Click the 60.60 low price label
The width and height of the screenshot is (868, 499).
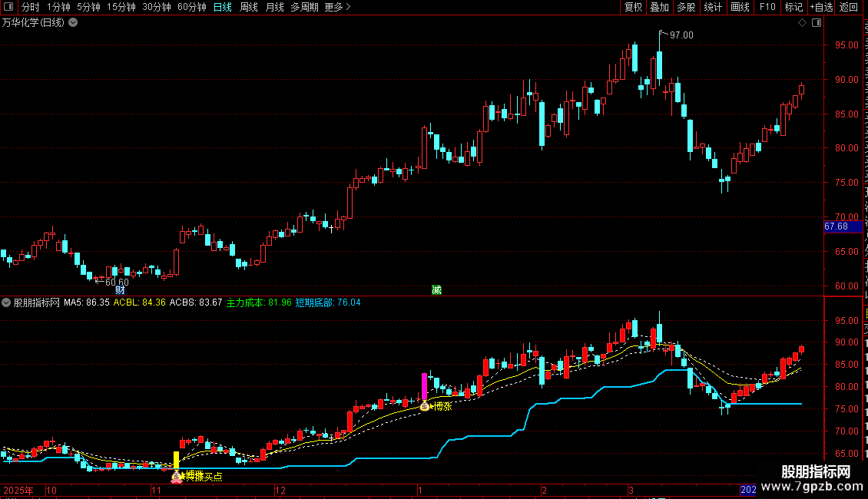click(x=117, y=283)
